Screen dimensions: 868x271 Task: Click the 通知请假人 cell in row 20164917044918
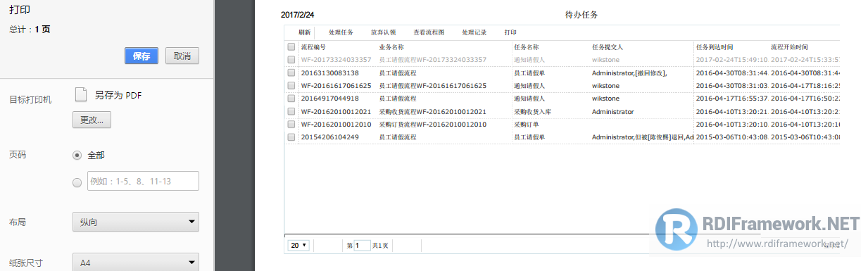(x=529, y=99)
